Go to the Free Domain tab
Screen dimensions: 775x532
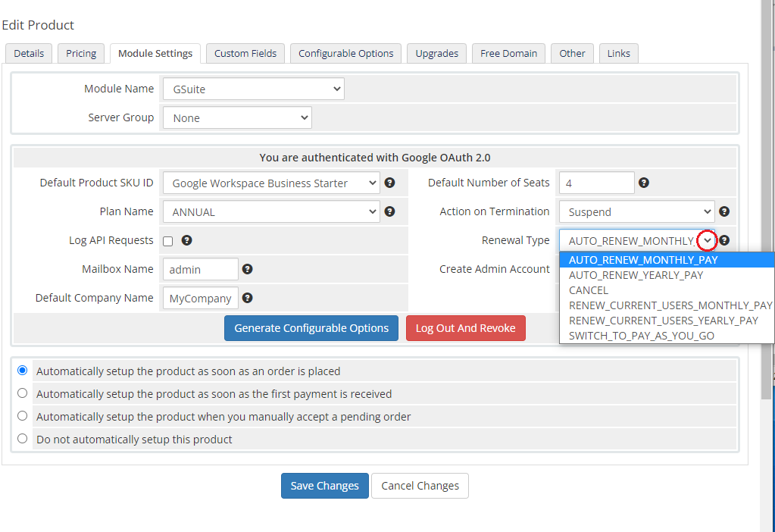click(x=508, y=53)
